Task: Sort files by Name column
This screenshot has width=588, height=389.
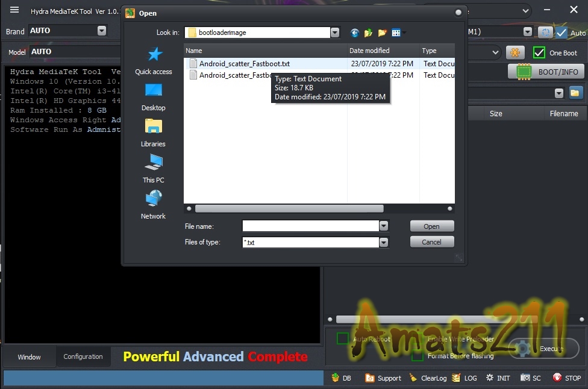Action: [265, 51]
